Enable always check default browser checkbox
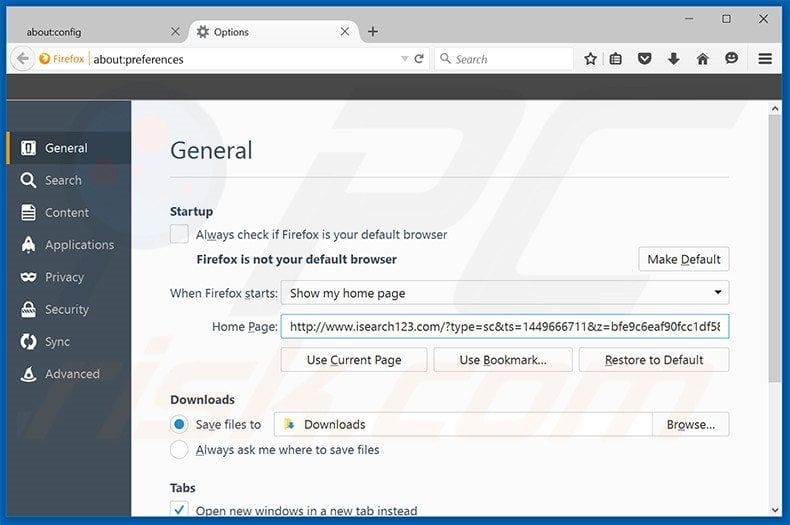This screenshot has height=525, width=790. click(x=179, y=234)
